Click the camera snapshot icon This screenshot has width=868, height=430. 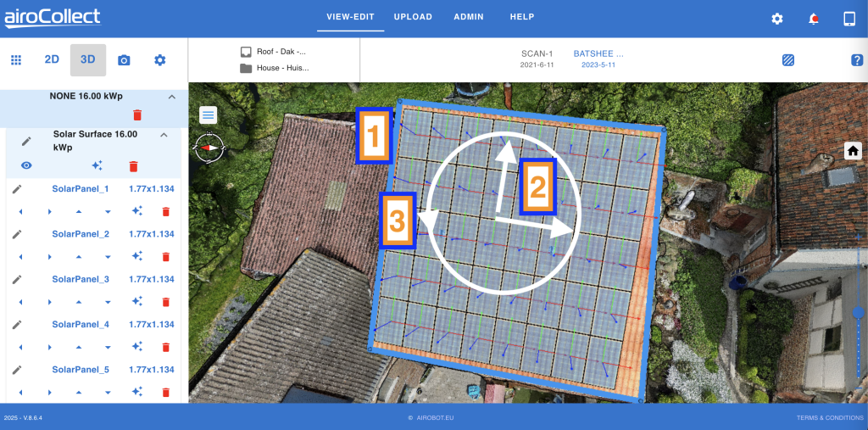124,60
